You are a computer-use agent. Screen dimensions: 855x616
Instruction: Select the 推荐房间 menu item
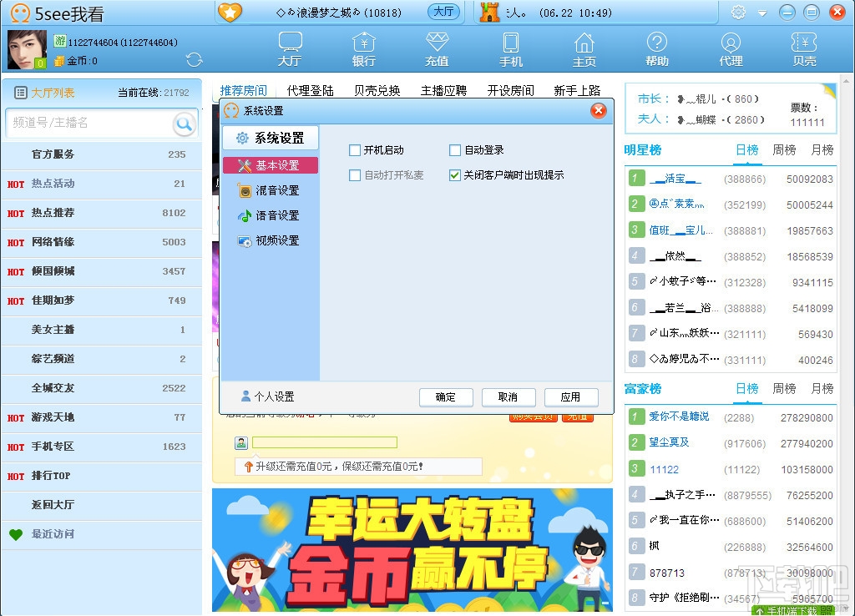point(243,90)
